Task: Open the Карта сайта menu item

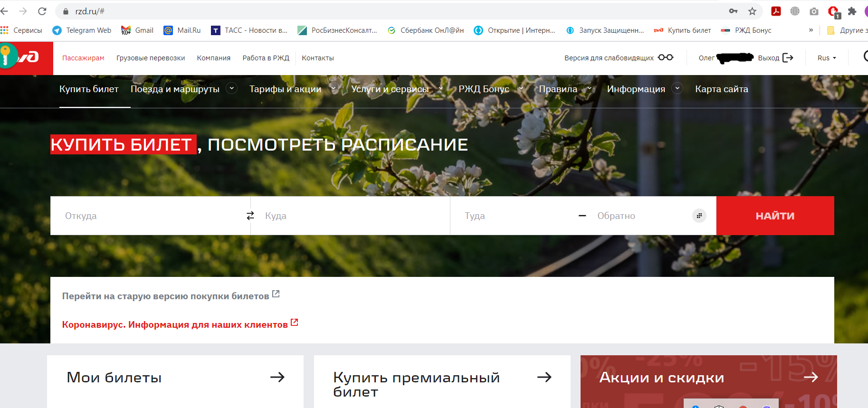Action: (721, 89)
